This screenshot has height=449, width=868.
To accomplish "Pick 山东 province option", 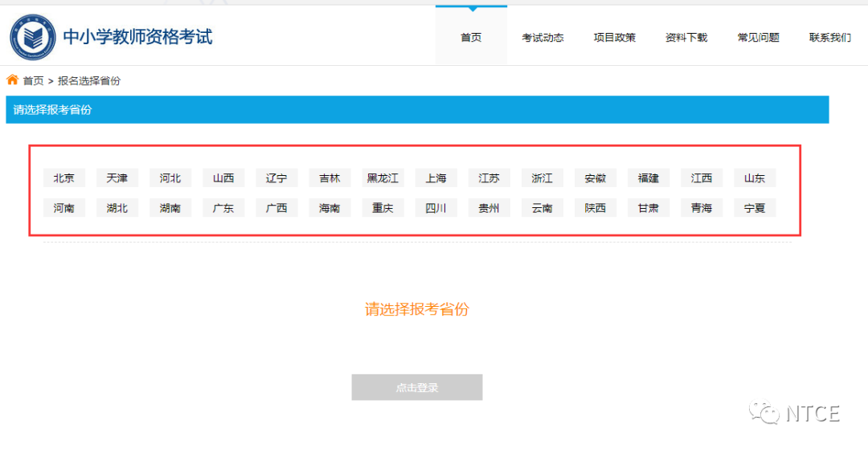I will click(x=754, y=178).
